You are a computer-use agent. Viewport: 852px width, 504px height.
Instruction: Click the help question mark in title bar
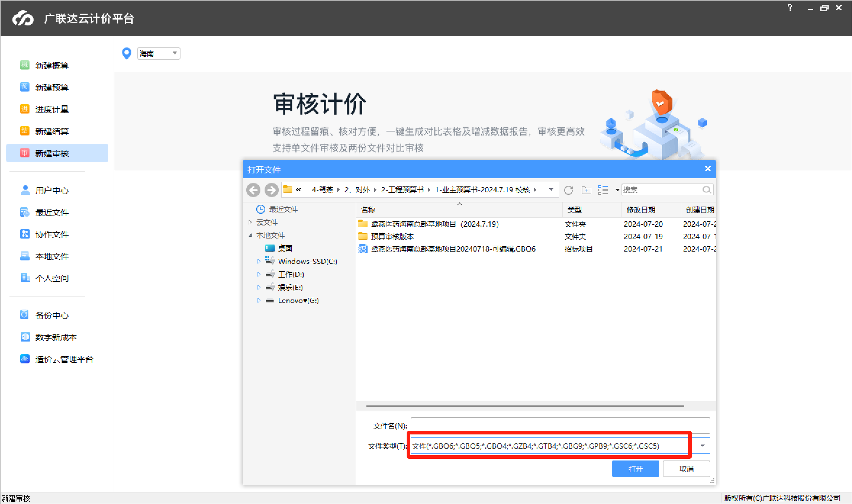click(790, 7)
